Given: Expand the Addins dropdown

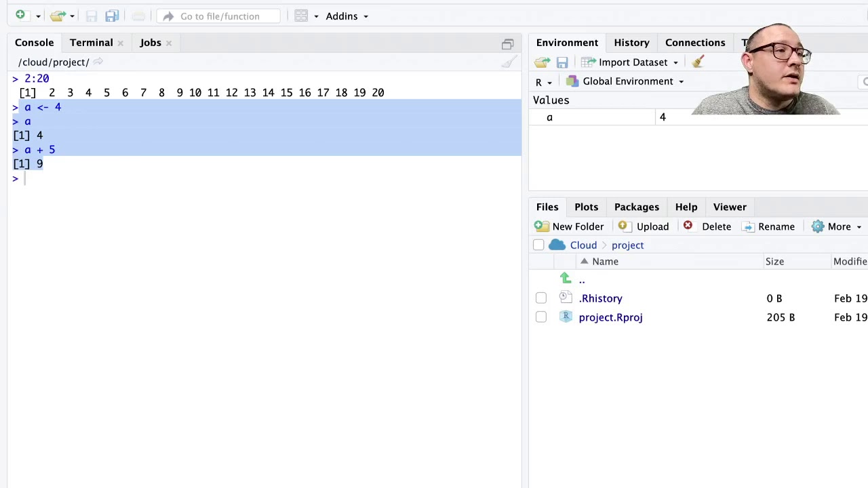Looking at the screenshot, I should click(347, 16).
